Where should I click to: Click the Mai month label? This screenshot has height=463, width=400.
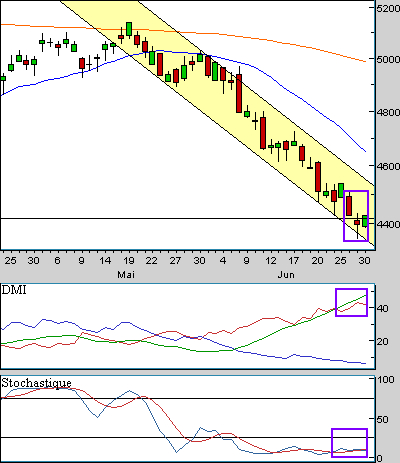point(126,275)
